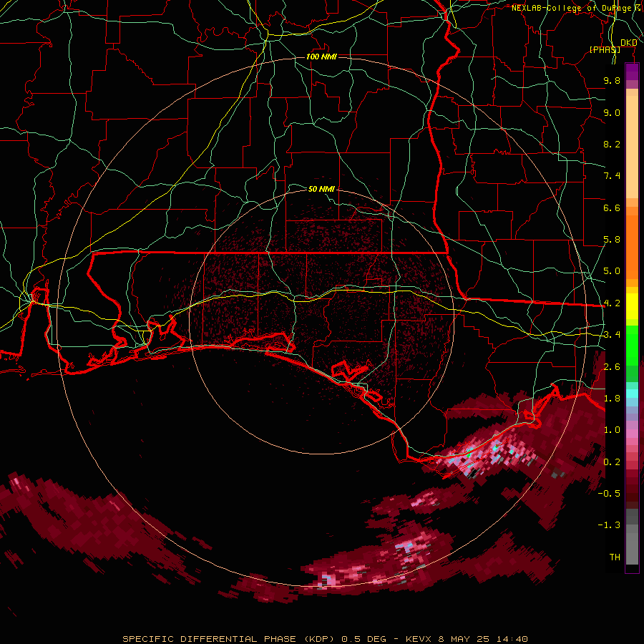Select the 5.0 value on the scale
The image size is (644, 644).
pos(612,271)
